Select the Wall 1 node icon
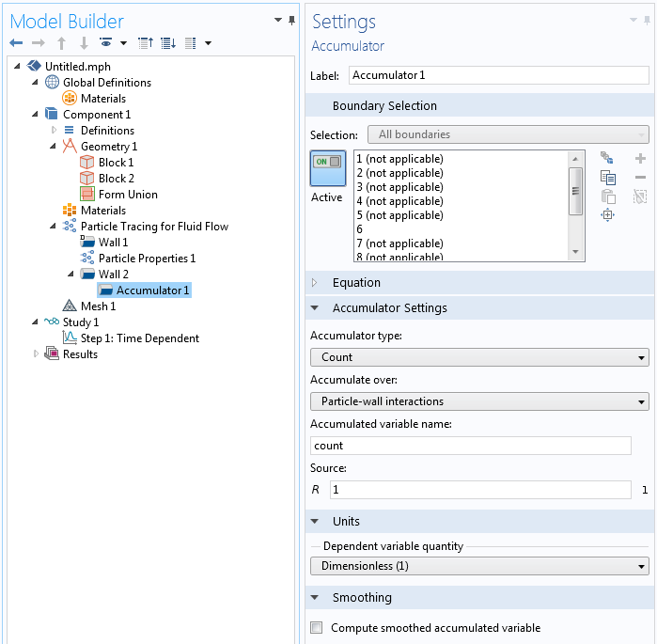 tap(87, 242)
